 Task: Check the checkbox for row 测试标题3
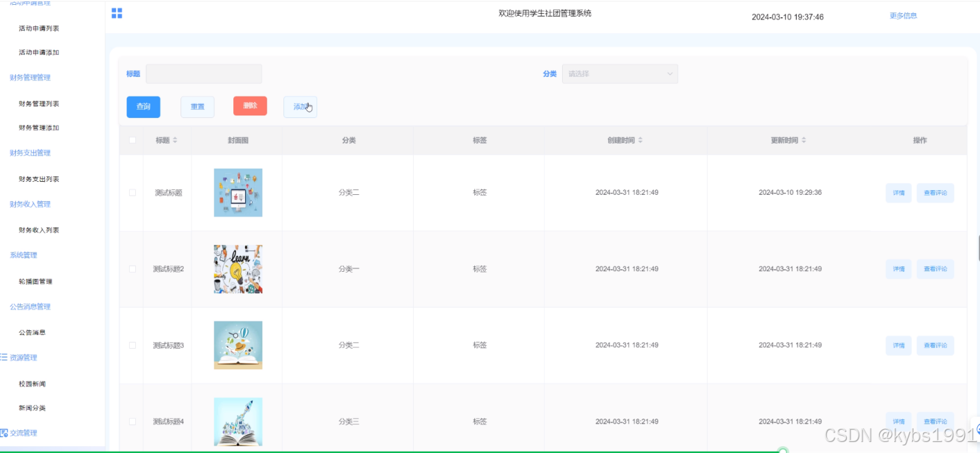pos(132,345)
